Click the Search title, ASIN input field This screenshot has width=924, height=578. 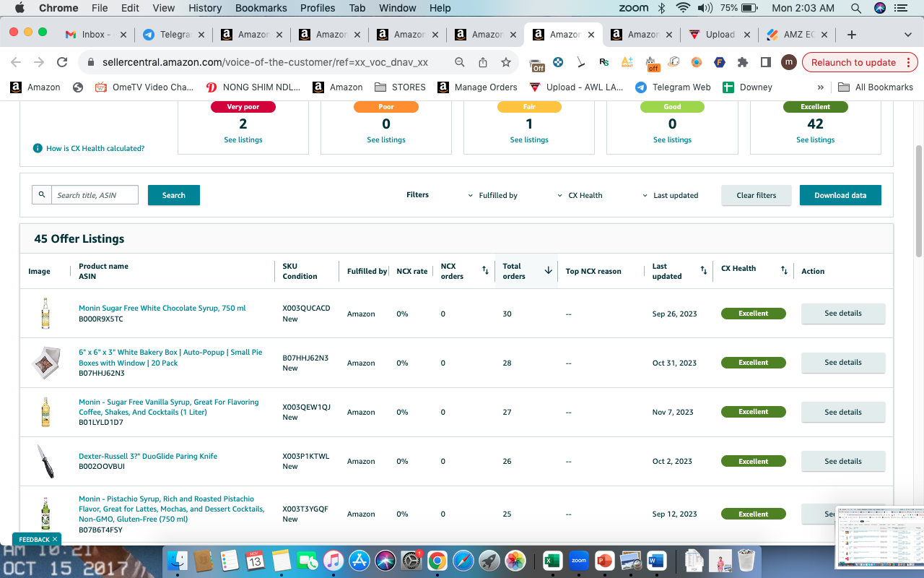point(95,195)
